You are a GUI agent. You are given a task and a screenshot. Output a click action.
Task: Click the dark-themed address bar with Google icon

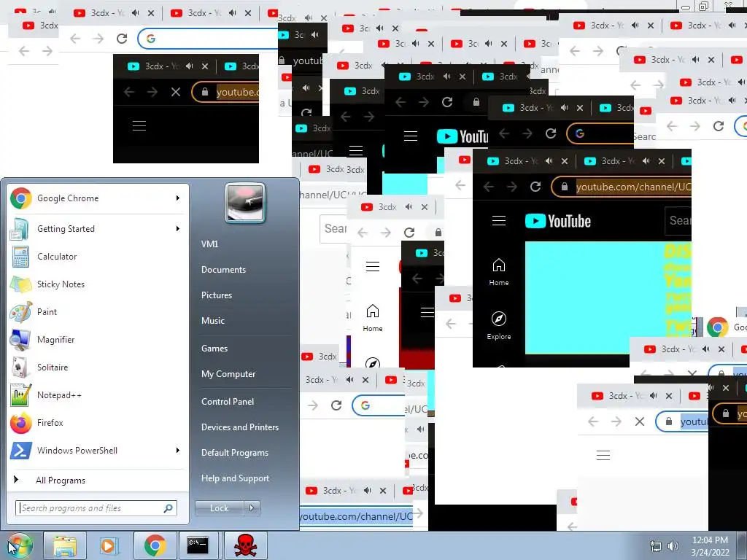[x=600, y=134]
